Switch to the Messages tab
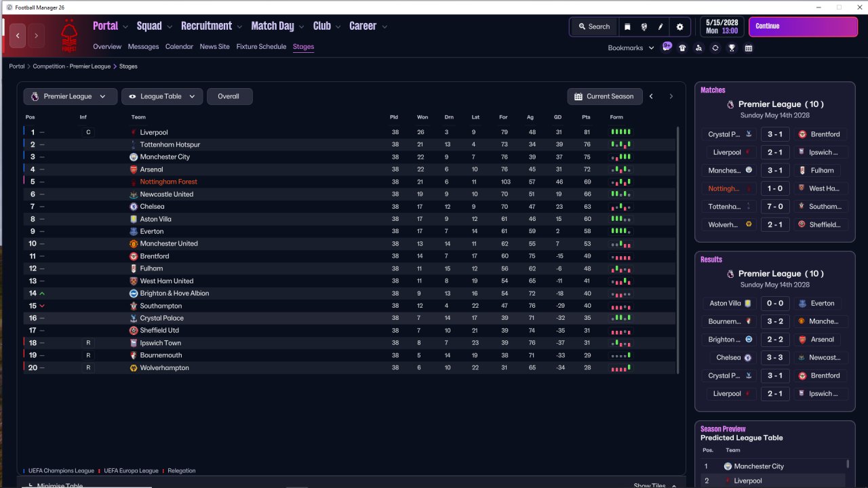Image resolution: width=868 pixels, height=488 pixels. (143, 47)
